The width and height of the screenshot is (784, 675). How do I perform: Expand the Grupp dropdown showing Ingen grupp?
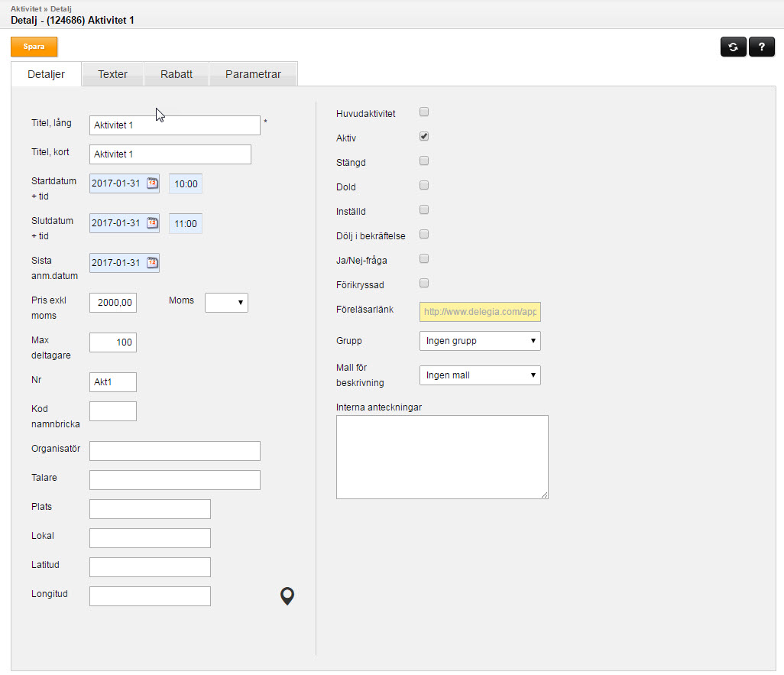click(x=480, y=341)
